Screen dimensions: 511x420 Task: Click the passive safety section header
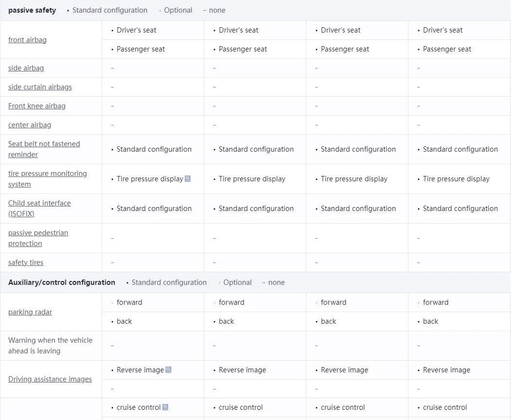pyautogui.click(x=32, y=10)
